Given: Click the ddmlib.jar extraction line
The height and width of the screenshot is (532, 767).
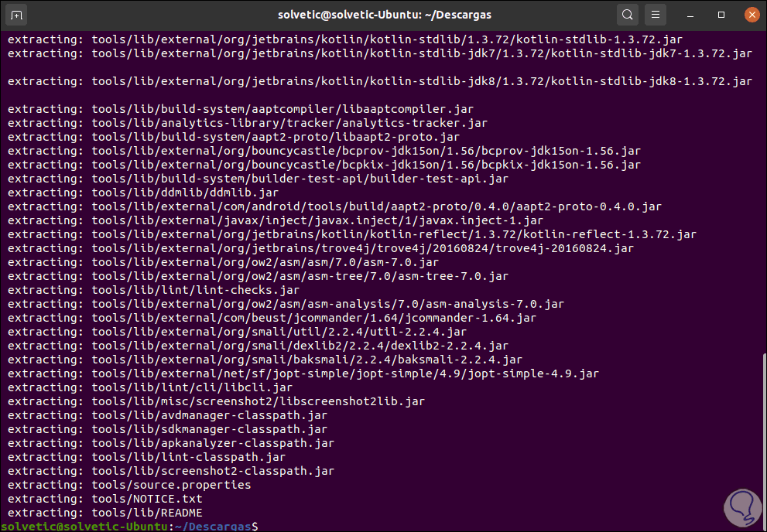Looking at the screenshot, I should tap(184, 193).
